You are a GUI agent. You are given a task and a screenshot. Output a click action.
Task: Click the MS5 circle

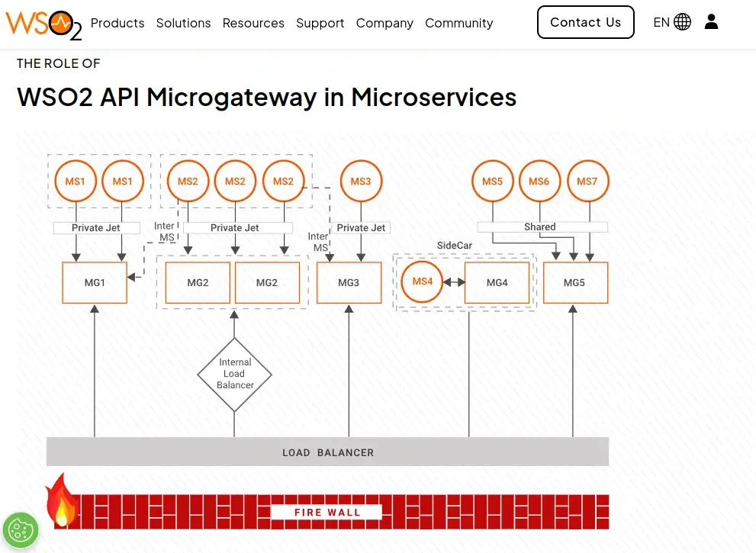tap(492, 182)
